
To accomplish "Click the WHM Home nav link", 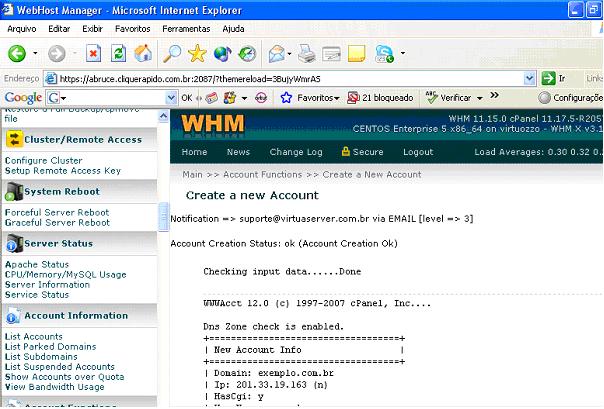I will pos(194,152).
